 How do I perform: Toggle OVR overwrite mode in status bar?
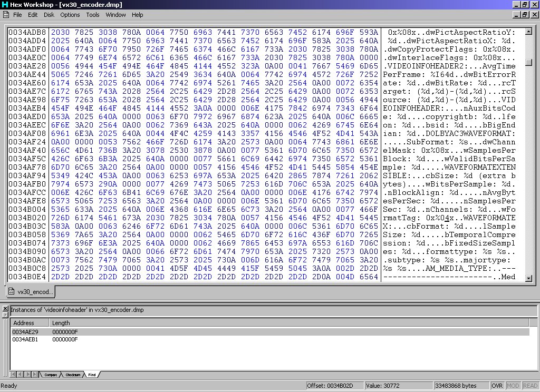point(497,386)
